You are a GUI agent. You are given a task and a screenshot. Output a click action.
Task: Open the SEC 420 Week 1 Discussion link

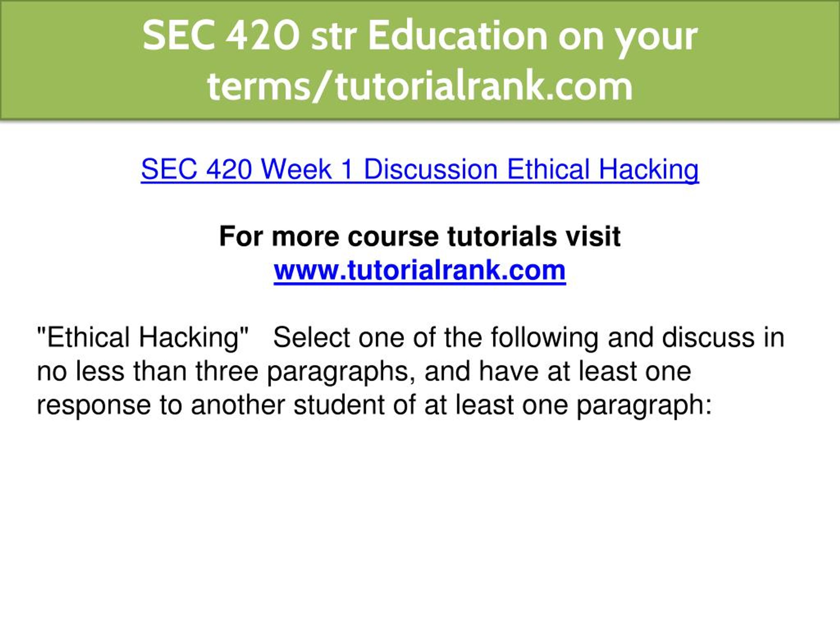[x=420, y=169]
